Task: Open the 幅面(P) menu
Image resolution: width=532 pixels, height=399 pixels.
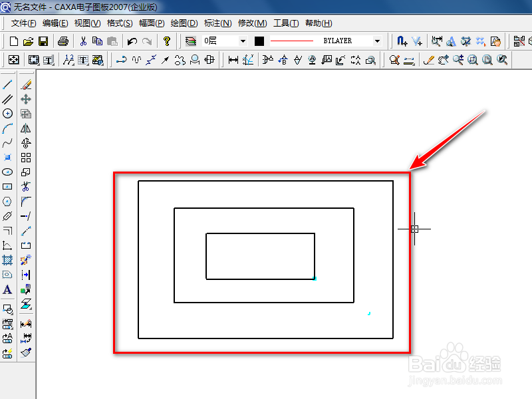Action: coord(152,23)
